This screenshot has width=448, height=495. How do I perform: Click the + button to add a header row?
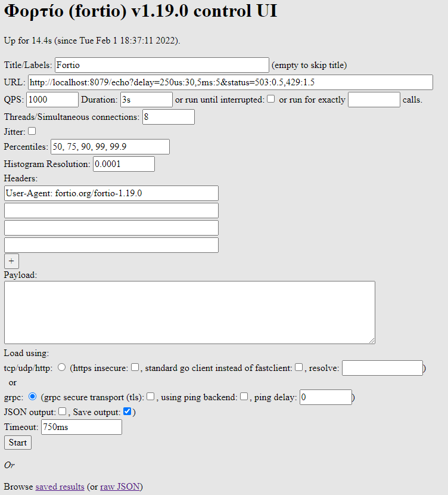(11, 261)
